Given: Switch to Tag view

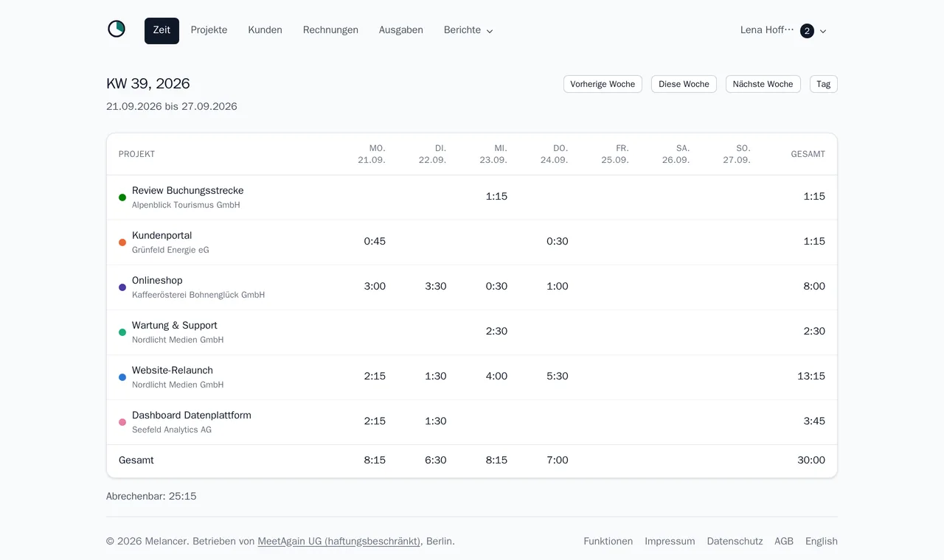Looking at the screenshot, I should pyautogui.click(x=823, y=84).
